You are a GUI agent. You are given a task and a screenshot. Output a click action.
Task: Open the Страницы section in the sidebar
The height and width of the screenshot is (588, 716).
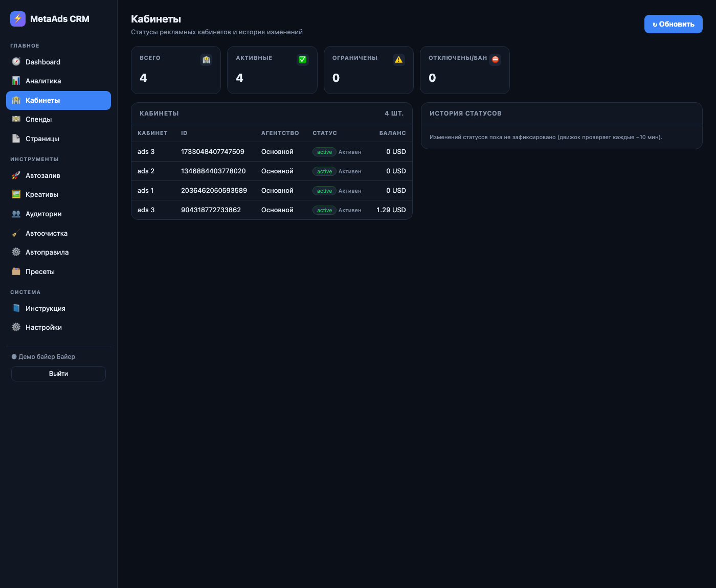(x=58, y=139)
